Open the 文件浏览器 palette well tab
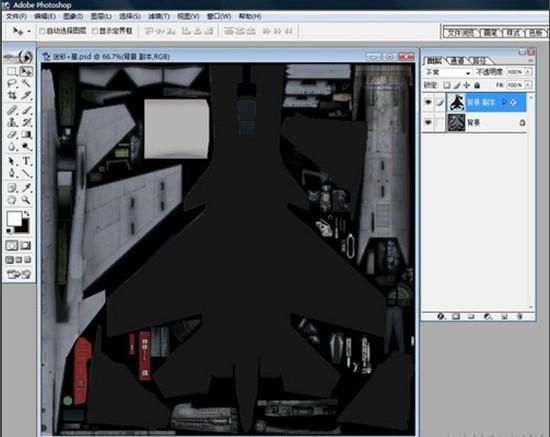550x437 pixels. click(x=461, y=33)
